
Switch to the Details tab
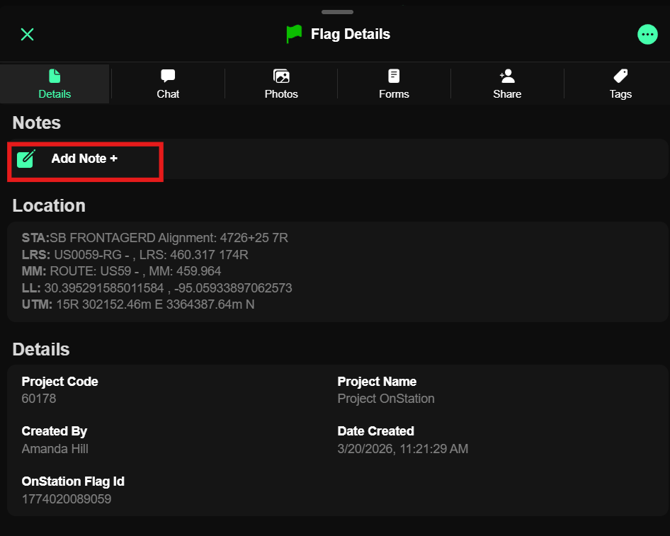tap(55, 84)
